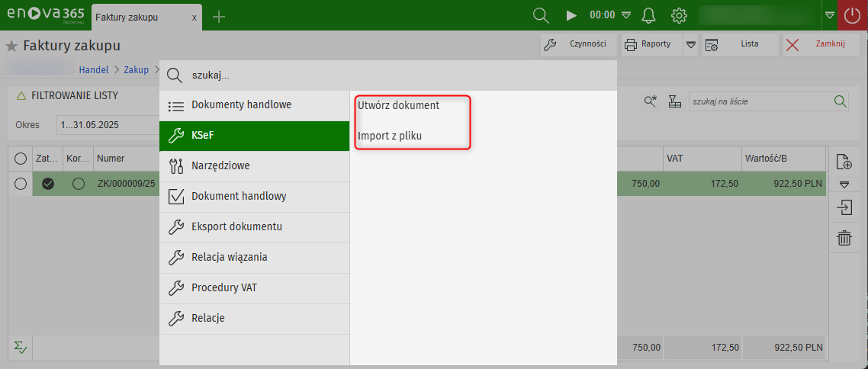868x369 pixels.
Task: Click the add new document icon
Action: click(844, 162)
